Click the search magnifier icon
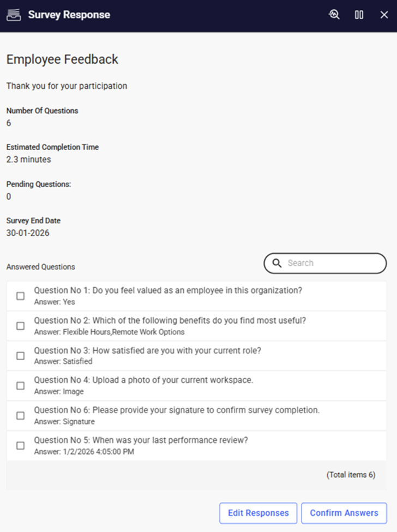This screenshot has height=532, width=397. click(276, 263)
